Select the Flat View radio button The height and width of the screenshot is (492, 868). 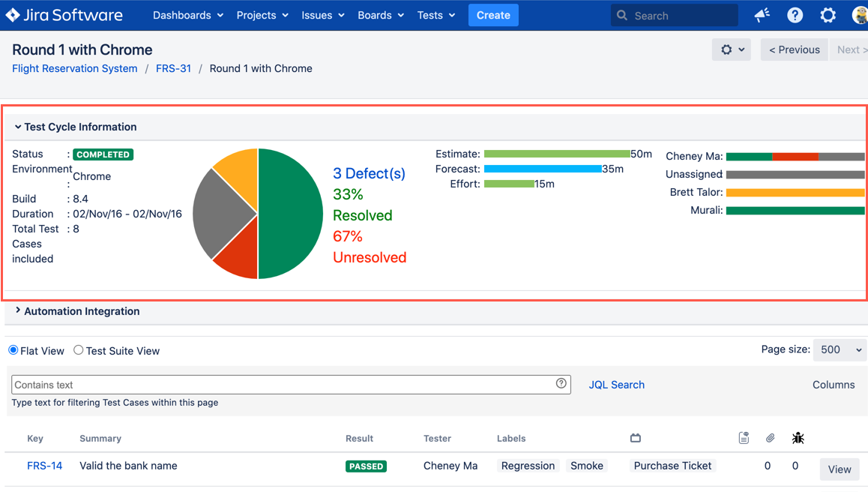pyautogui.click(x=13, y=350)
